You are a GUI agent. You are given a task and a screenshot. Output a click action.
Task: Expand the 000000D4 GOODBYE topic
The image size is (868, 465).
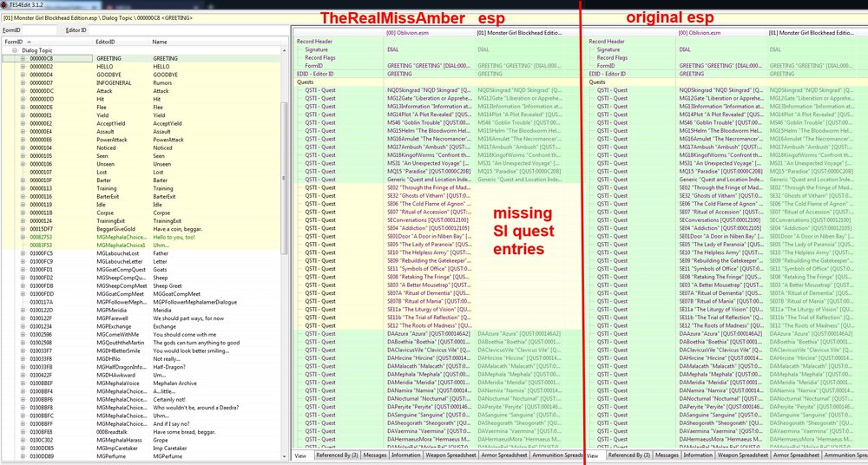tap(23, 75)
